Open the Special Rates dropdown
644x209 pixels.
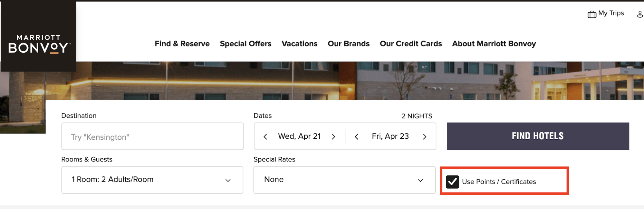pyautogui.click(x=344, y=180)
